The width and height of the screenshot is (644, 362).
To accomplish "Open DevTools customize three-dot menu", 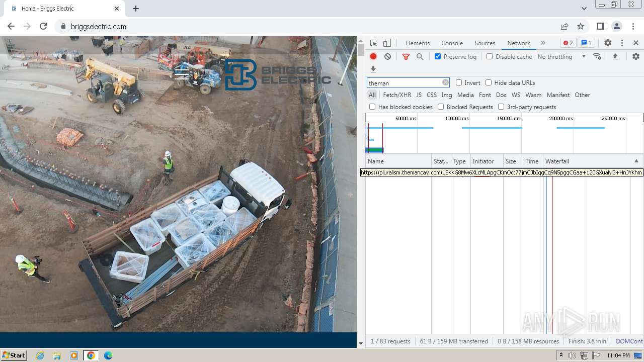I will point(622,43).
